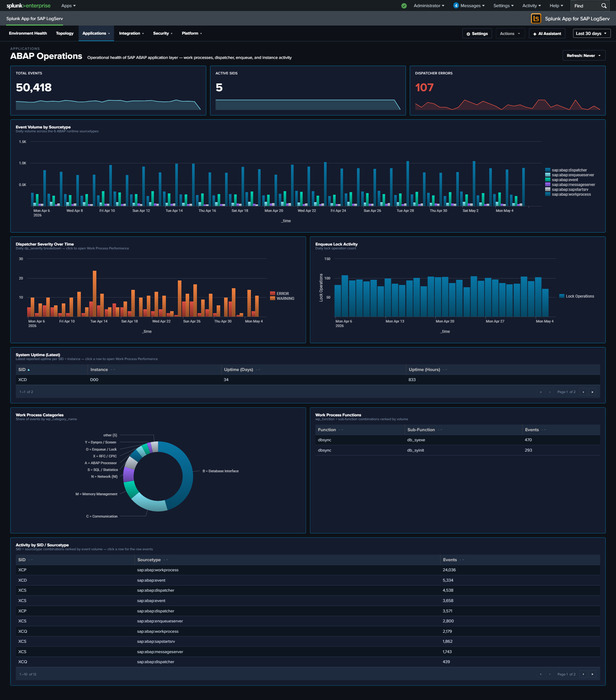
Task: Open the XCP sap:abap:workprocess row
Action: pos(308,570)
